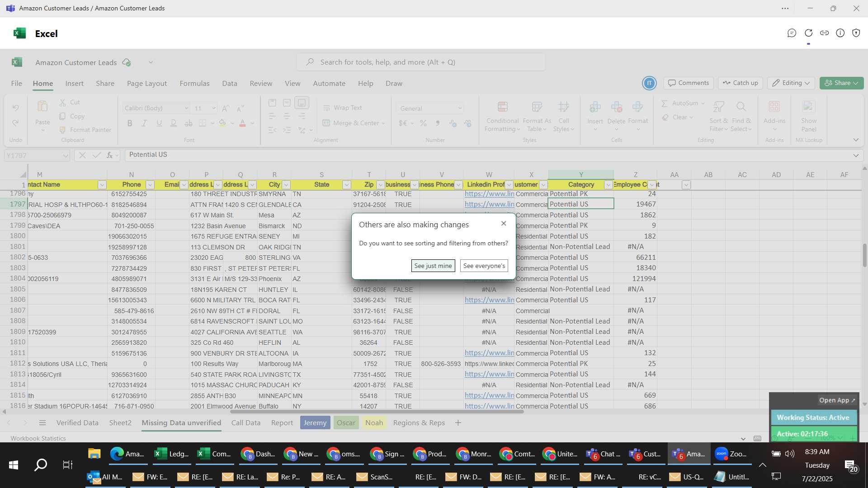Image resolution: width=868 pixels, height=488 pixels.
Task: Open the Review ribbon tab
Action: point(261,84)
